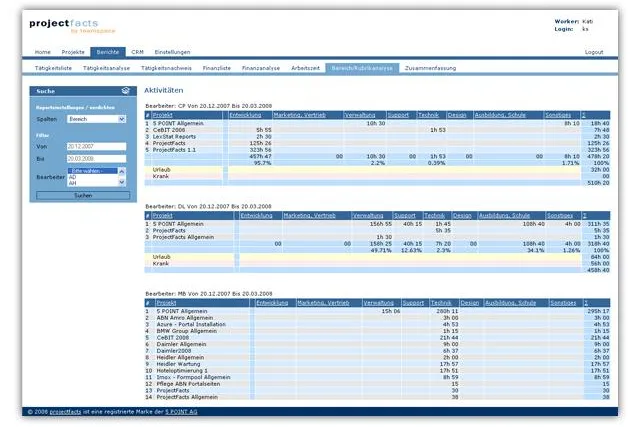Open the Spalten dropdown showing Bereich
The width and height of the screenshot is (640, 427).
(96, 119)
